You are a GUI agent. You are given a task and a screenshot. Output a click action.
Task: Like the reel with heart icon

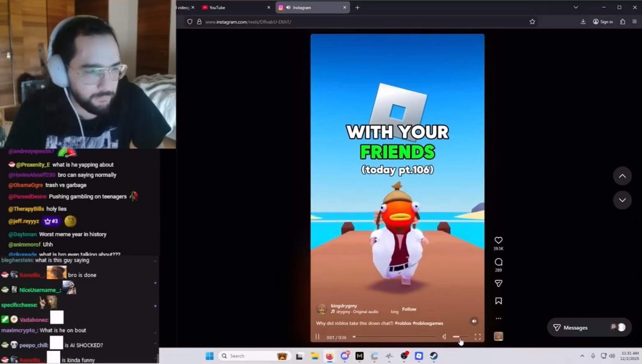tap(498, 240)
